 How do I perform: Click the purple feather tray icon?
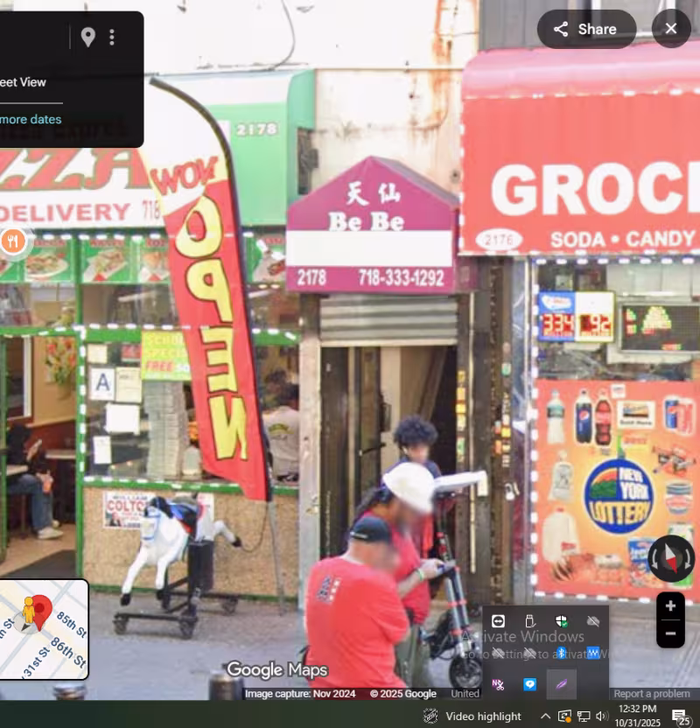tap(561, 684)
